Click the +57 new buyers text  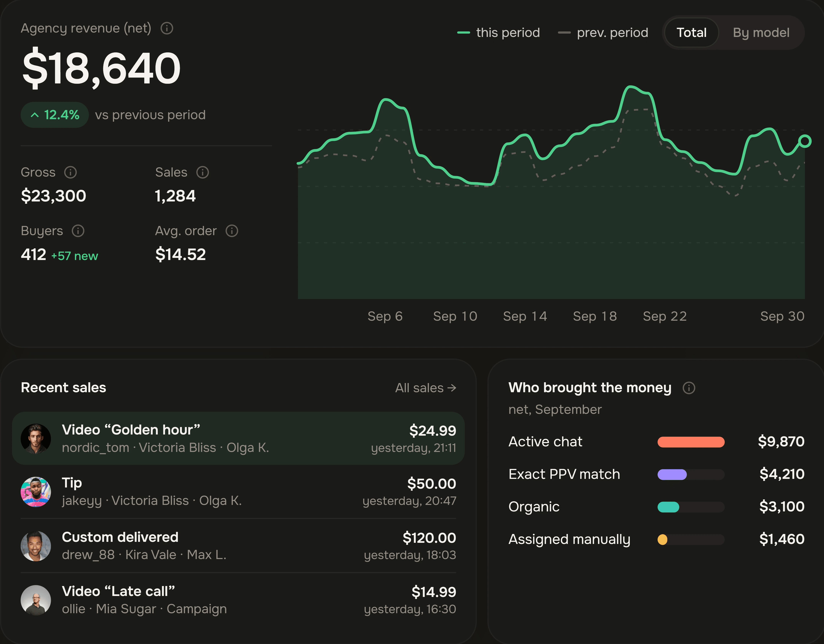75,256
